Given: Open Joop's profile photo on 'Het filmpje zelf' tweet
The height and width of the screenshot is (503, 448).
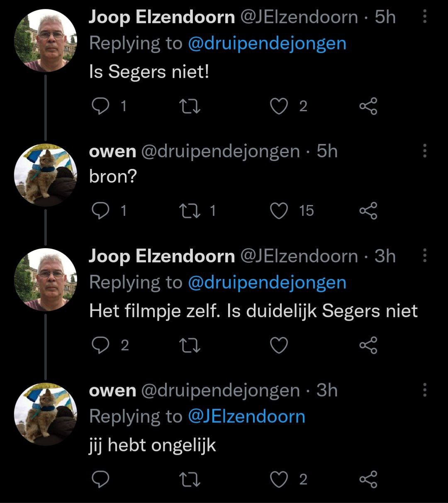Looking at the screenshot, I should click(x=46, y=280).
